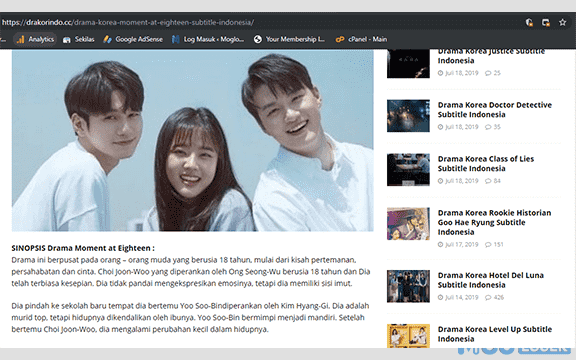The width and height of the screenshot is (576, 360).
Task: Click the Doctor Detective thumbnail
Action: coord(408,116)
